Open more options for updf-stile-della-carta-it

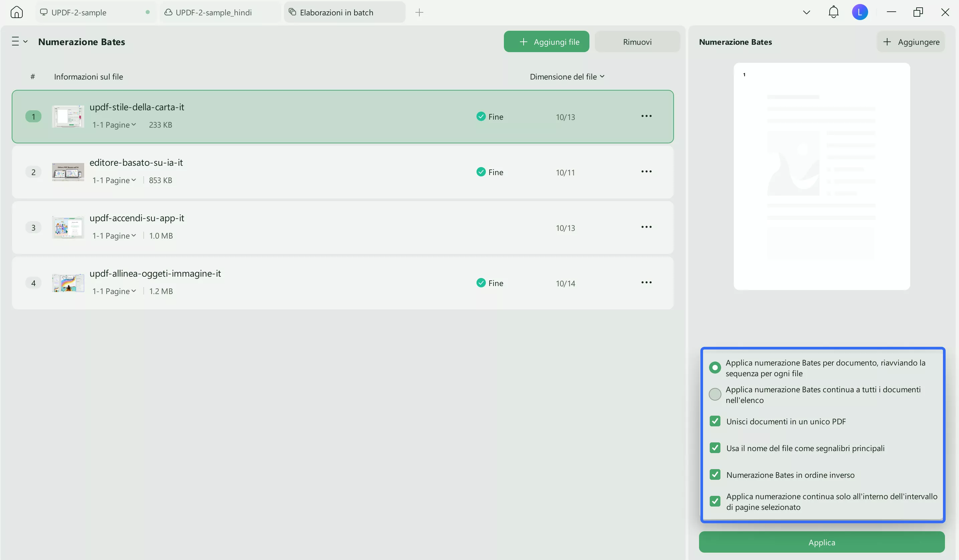(x=646, y=116)
